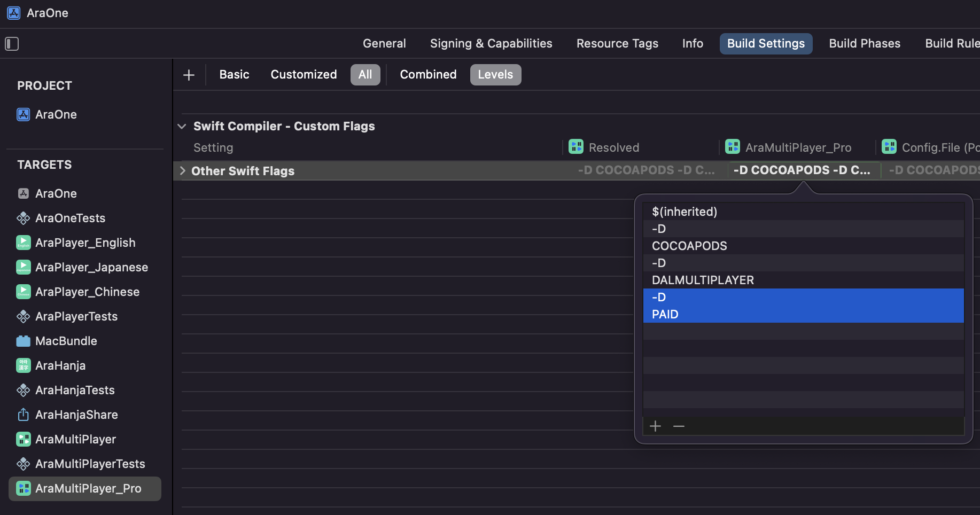The height and width of the screenshot is (515, 980).
Task: Click the AraPlayer_Chinese target icon
Action: [24, 292]
